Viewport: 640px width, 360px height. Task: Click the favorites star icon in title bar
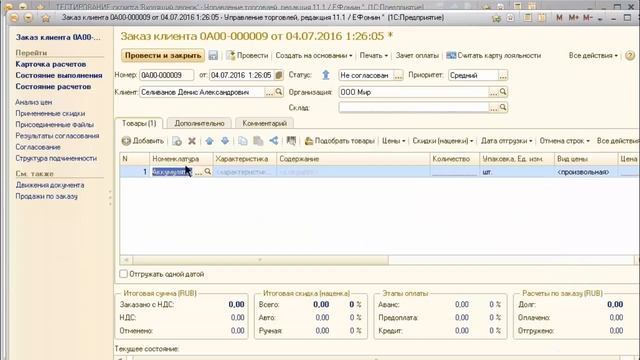coord(46,18)
